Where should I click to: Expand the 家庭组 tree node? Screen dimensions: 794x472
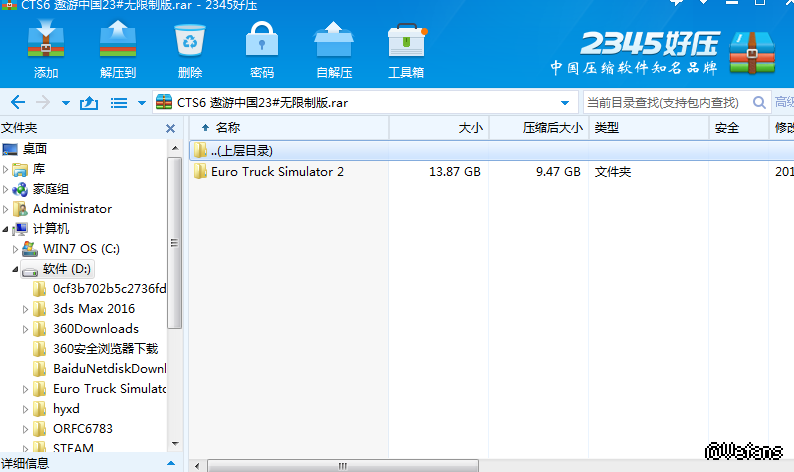(x=6, y=189)
